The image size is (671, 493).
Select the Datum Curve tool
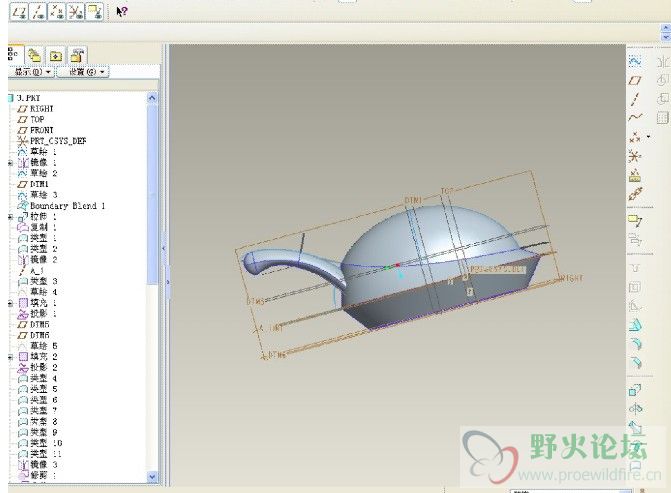click(635, 117)
